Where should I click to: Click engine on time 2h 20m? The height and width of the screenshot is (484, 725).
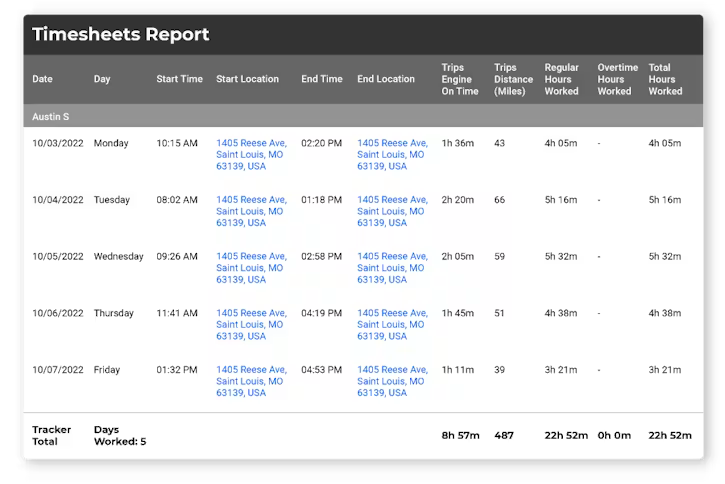(457, 200)
